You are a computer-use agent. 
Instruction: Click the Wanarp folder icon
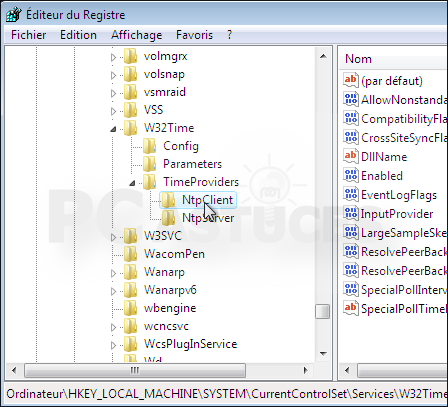[x=130, y=272]
